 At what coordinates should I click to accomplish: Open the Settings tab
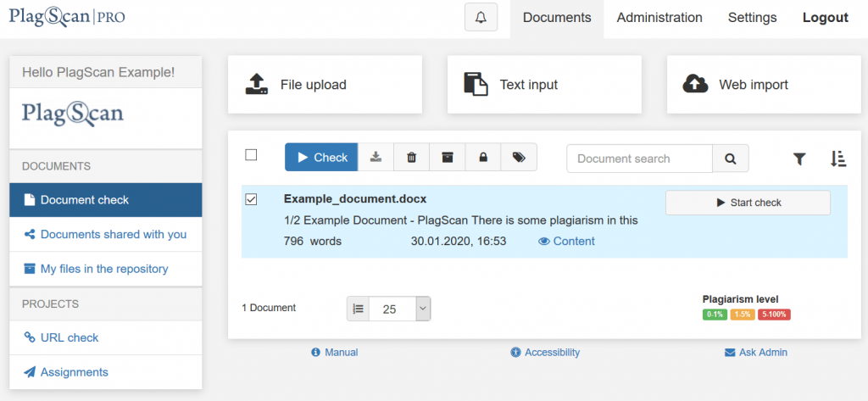point(753,18)
